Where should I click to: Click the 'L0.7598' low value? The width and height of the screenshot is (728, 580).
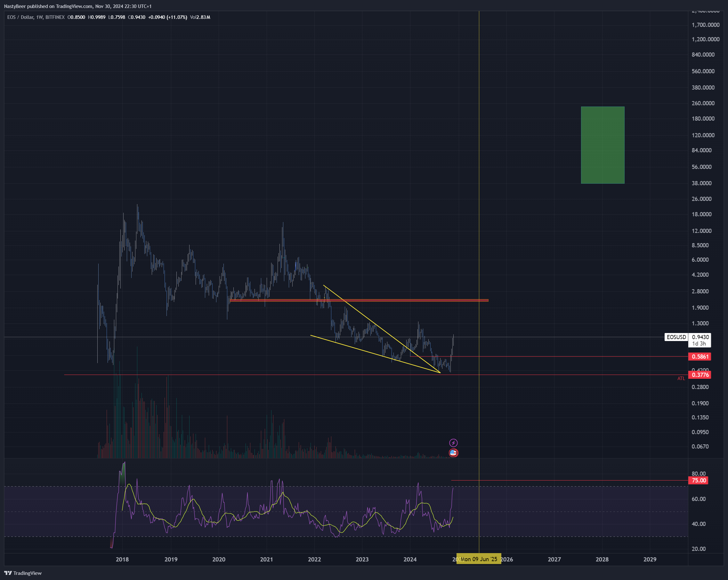pyautogui.click(x=117, y=17)
